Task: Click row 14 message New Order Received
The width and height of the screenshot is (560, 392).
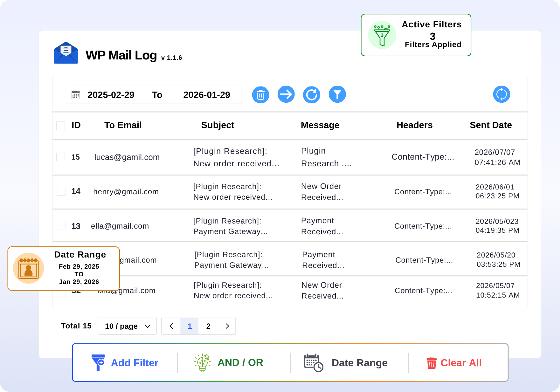Action: [x=322, y=192]
